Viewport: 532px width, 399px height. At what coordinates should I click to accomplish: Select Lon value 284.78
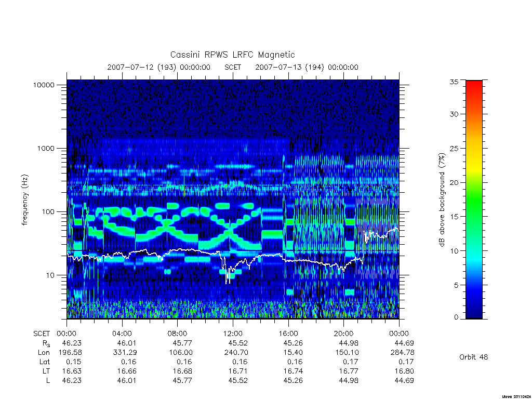[403, 353]
